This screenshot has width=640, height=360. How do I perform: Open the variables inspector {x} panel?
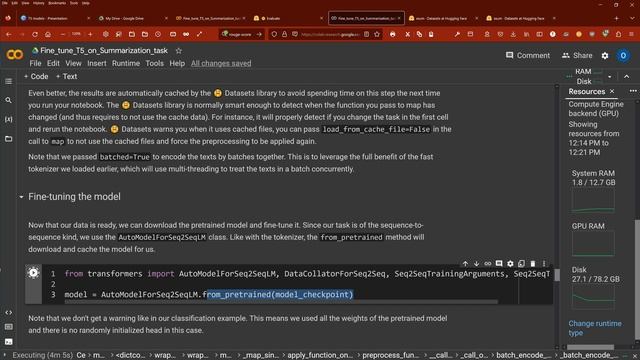8,119
